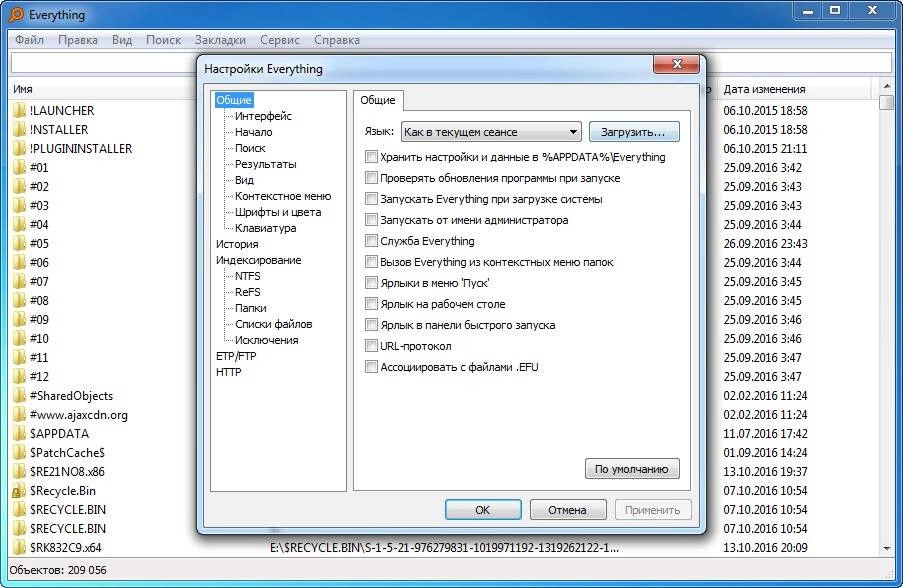Click the По умолчанию button
This screenshot has height=588, width=903.
tap(632, 469)
